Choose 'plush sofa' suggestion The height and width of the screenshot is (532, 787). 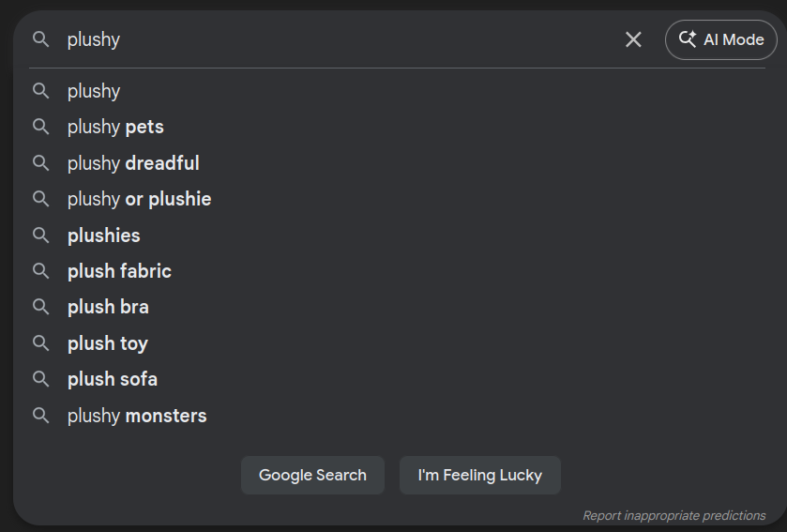[x=113, y=379]
